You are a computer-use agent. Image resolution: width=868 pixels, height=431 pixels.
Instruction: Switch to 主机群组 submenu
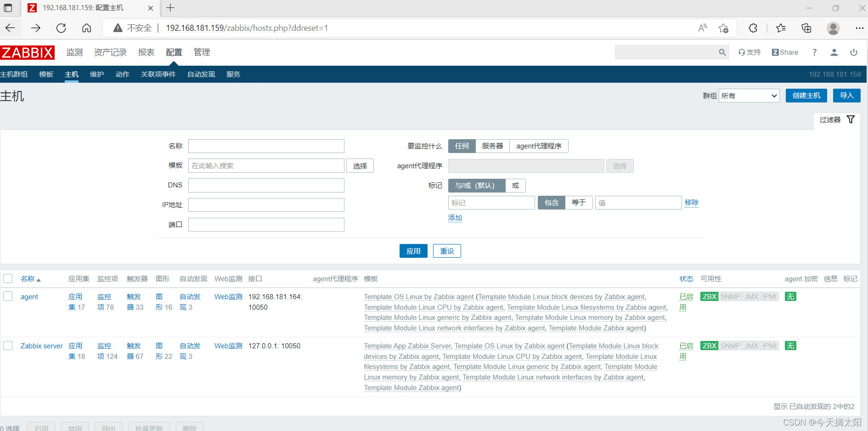pyautogui.click(x=14, y=74)
